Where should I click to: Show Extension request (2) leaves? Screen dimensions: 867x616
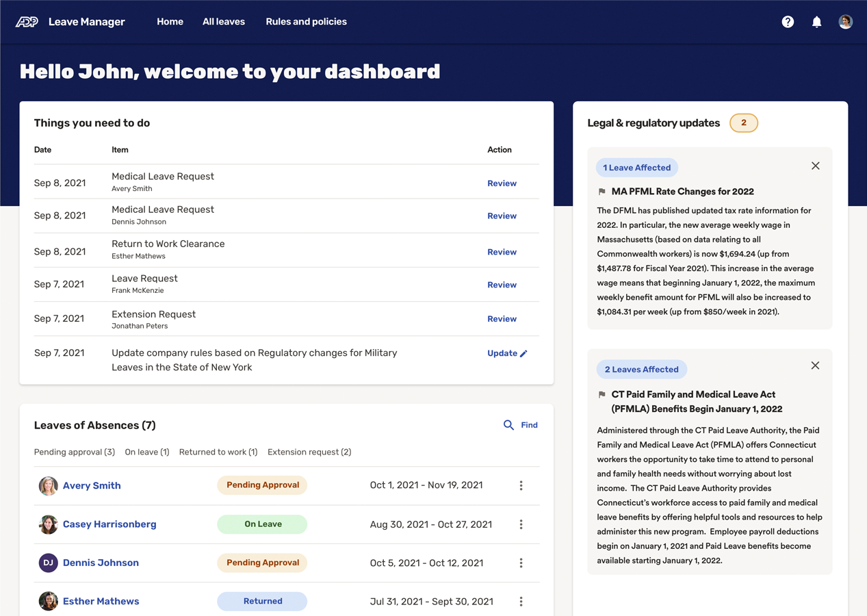309,452
